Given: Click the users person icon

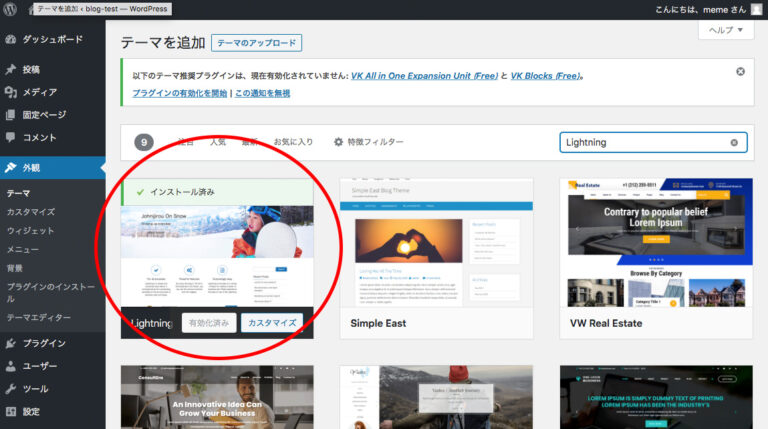Looking at the screenshot, I should [11, 366].
